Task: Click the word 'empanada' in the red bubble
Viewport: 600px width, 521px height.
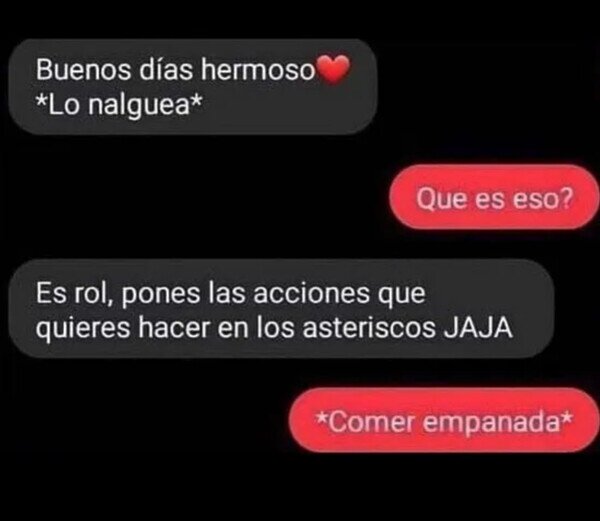Action: [x=491, y=422]
